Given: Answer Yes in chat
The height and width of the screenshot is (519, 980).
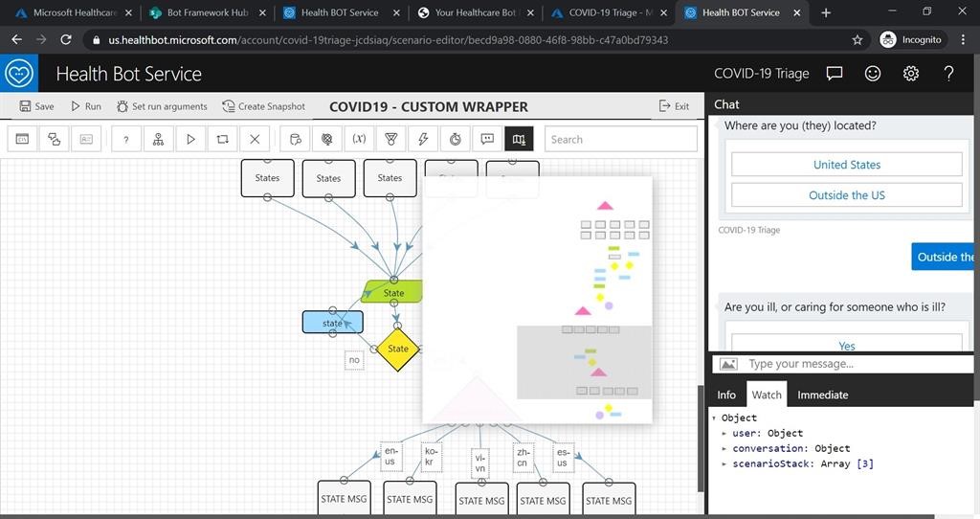Looking at the screenshot, I should [847, 344].
